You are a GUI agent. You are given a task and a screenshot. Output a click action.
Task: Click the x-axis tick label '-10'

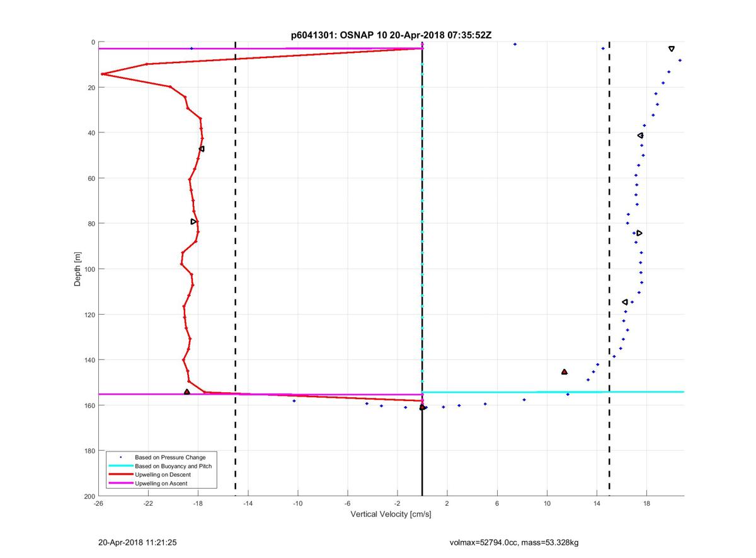[297, 504]
